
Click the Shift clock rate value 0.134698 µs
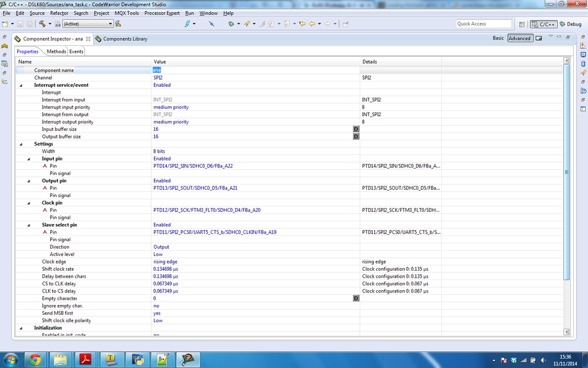click(166, 269)
